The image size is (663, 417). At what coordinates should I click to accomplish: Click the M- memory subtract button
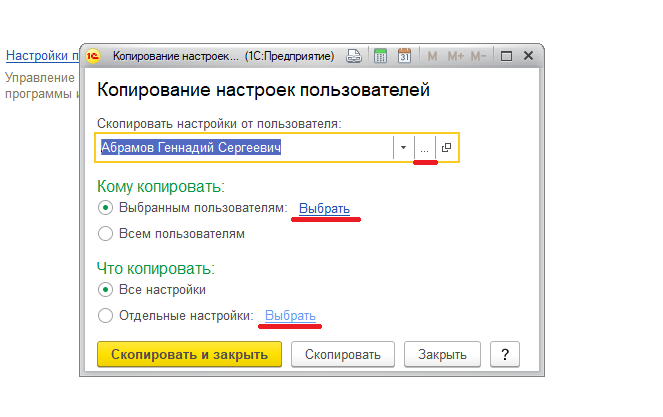[479, 56]
